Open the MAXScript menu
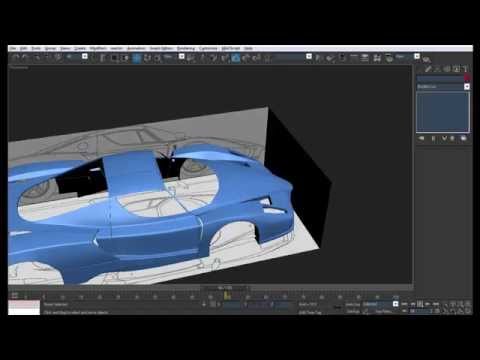This screenshot has width=480, height=360. 231,48
